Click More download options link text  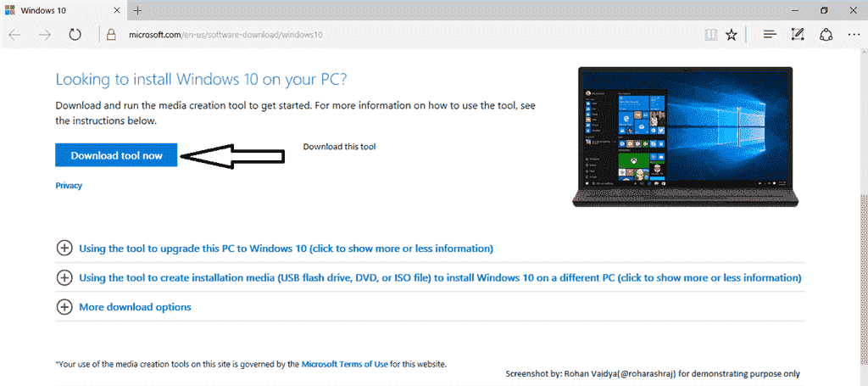[135, 307]
